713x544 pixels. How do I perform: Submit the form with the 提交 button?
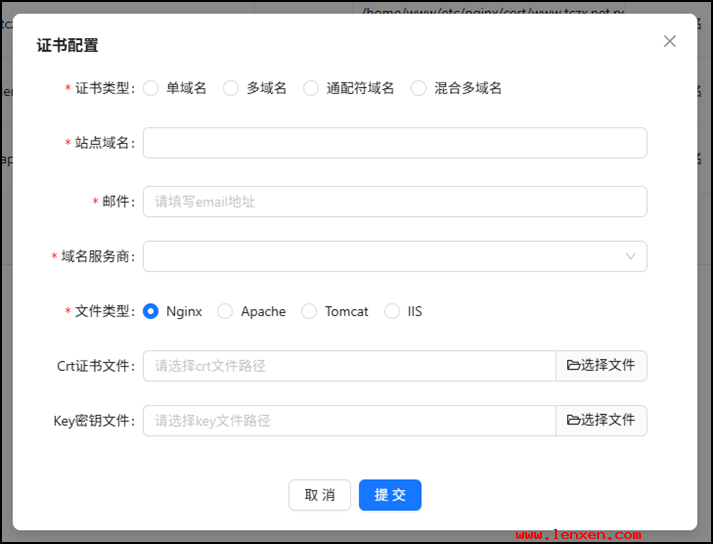tap(390, 495)
